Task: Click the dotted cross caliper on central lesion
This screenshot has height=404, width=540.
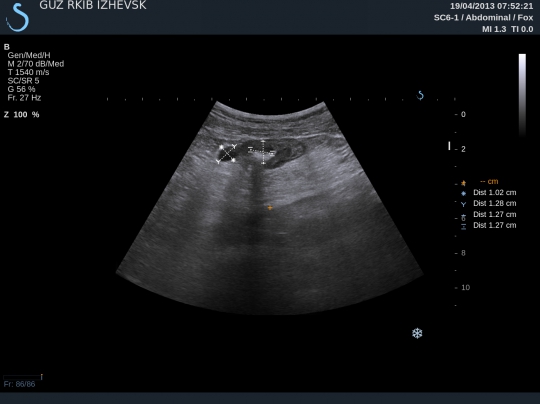Action: (x=263, y=152)
